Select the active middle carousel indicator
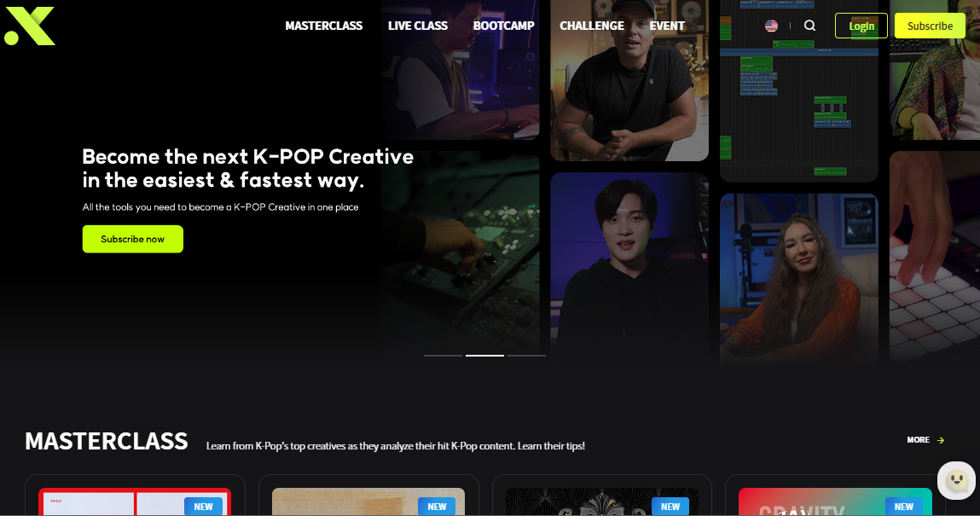The width and height of the screenshot is (980, 516). [x=484, y=355]
